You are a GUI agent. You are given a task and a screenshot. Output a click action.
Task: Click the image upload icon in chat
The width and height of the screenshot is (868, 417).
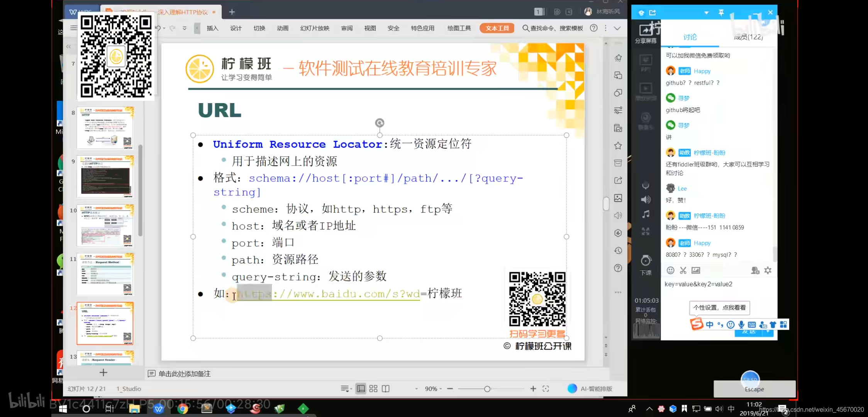pos(696,270)
